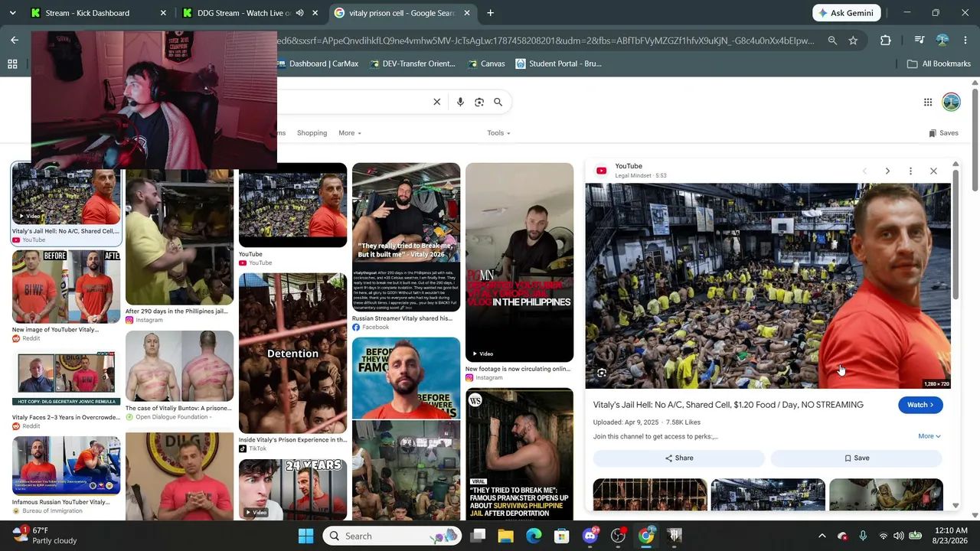Open Task View on the taskbar
Screen dimensions: 980x551
coord(477,536)
